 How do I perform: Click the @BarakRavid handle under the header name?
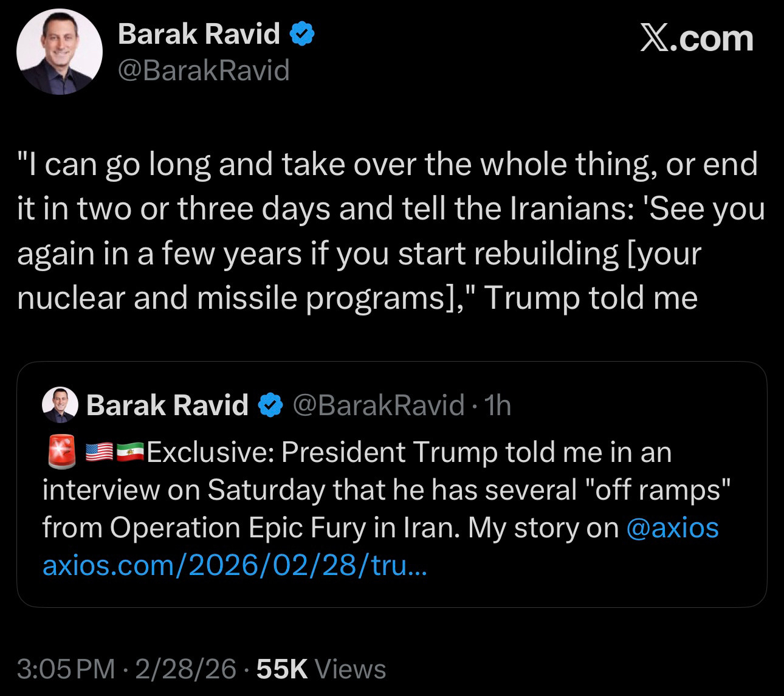[x=204, y=71]
